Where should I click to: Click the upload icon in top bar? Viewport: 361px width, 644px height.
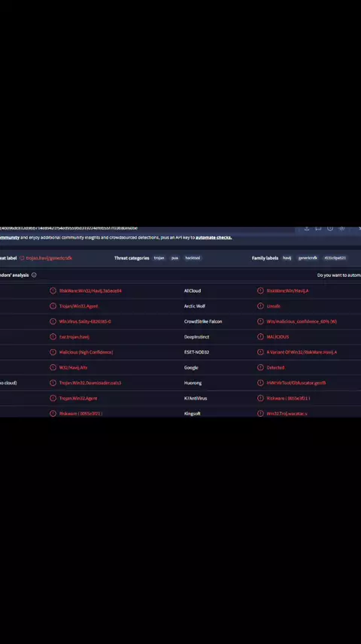(306, 229)
